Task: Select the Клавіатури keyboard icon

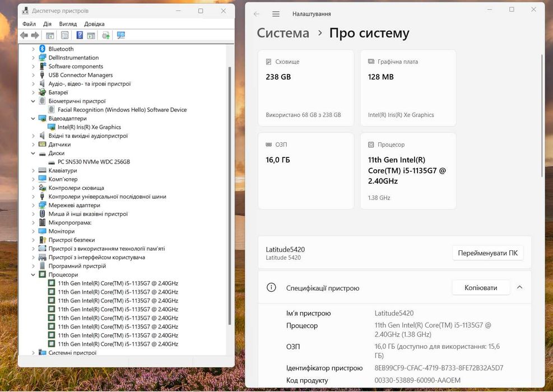Action: pyautogui.click(x=43, y=170)
